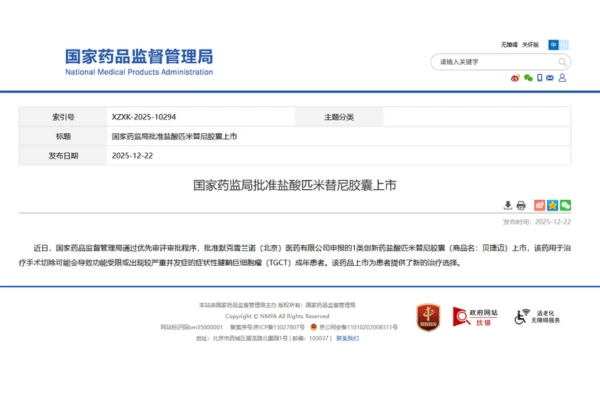
Task: Switch language to 中 (Chinese)
Action: tap(553, 45)
